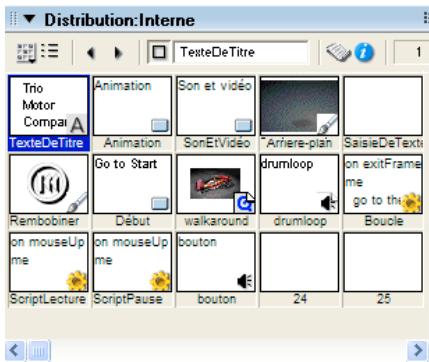The height and width of the screenshot is (362, 429).
Task: Select the Son et vidéo cast member thumbnail
Action: coord(216,106)
